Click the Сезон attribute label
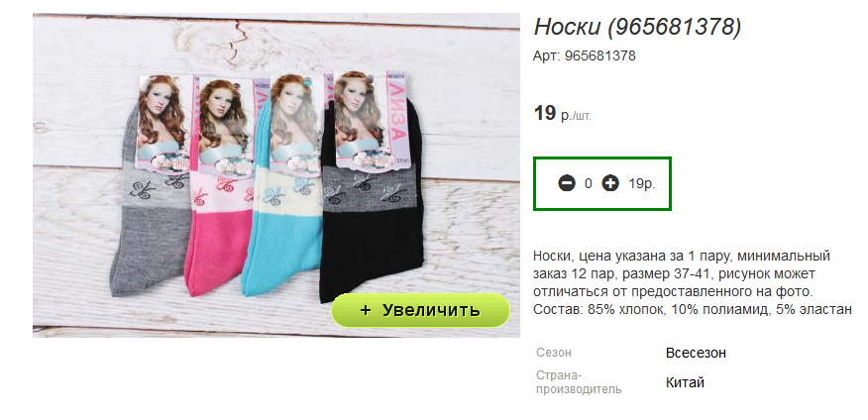 click(x=554, y=353)
